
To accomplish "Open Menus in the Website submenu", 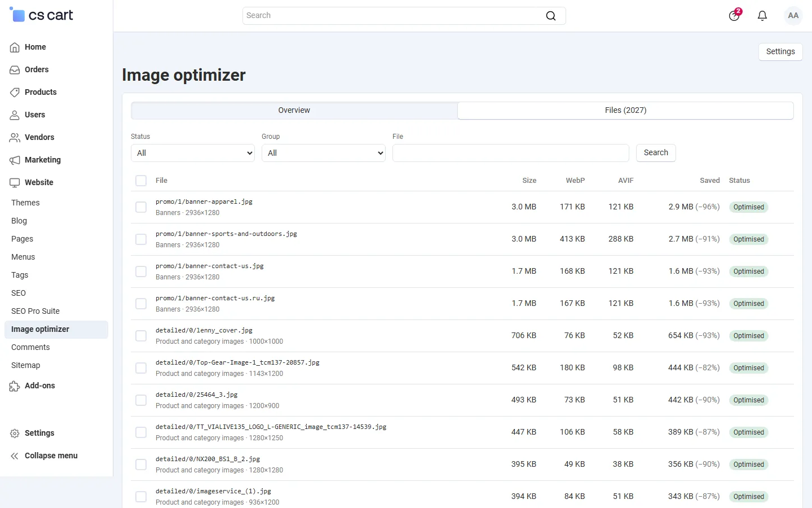I will click(23, 257).
